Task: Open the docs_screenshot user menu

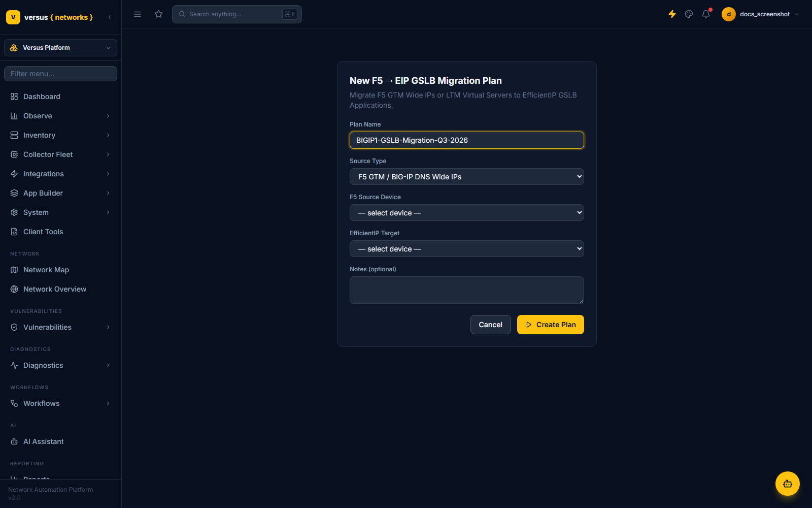Action: pyautogui.click(x=760, y=14)
